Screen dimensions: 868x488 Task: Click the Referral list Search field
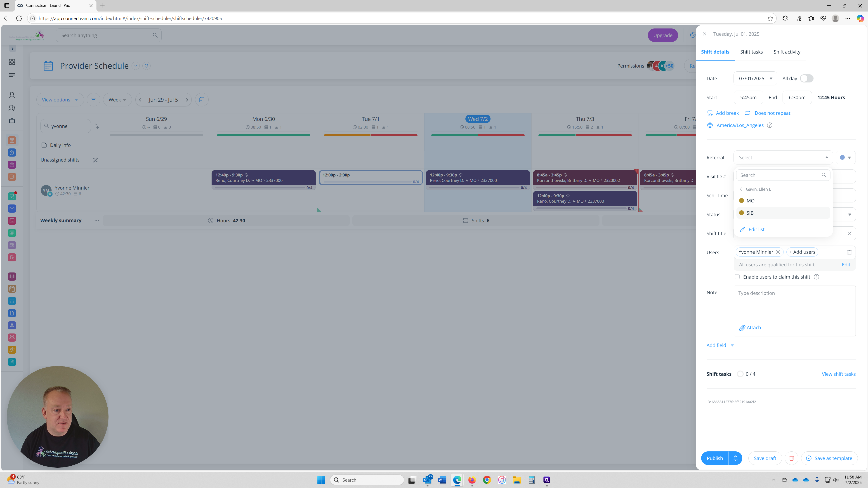coord(783,175)
